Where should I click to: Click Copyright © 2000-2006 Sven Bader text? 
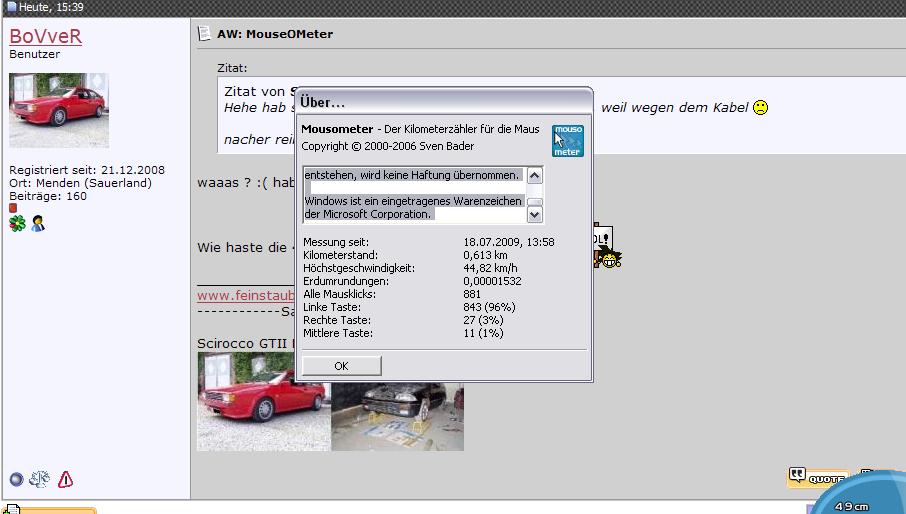388,146
